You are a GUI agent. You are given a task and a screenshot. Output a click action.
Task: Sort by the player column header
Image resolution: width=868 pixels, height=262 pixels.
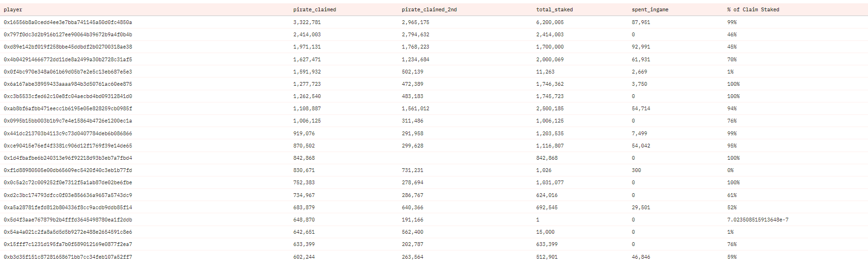pyautogui.click(x=13, y=9)
